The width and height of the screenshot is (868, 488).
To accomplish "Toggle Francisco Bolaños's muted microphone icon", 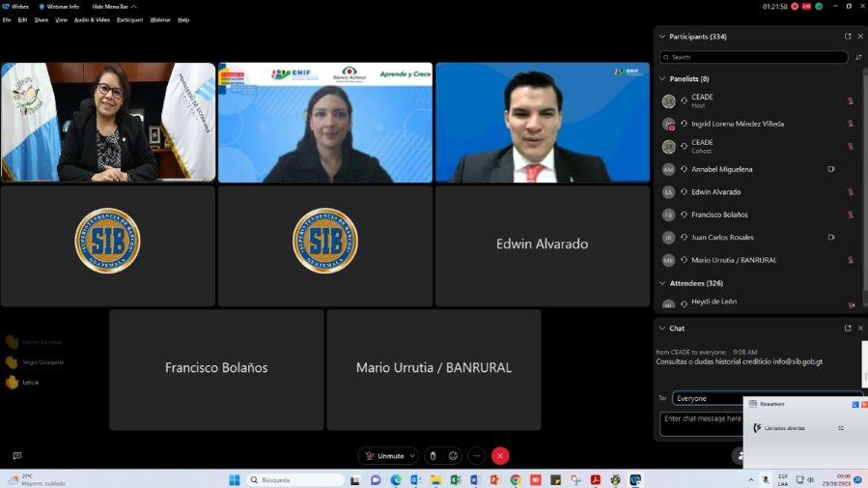I will (851, 215).
